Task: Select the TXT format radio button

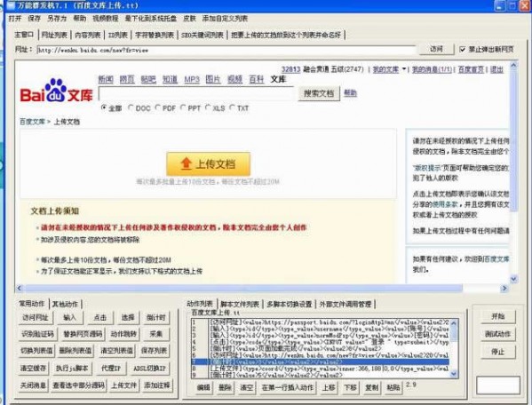Action: point(233,107)
